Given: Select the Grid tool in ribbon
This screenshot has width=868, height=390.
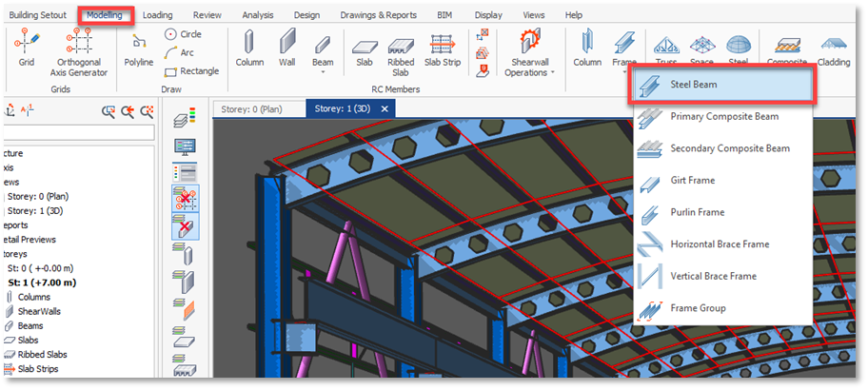Looking at the screenshot, I should 27,48.
